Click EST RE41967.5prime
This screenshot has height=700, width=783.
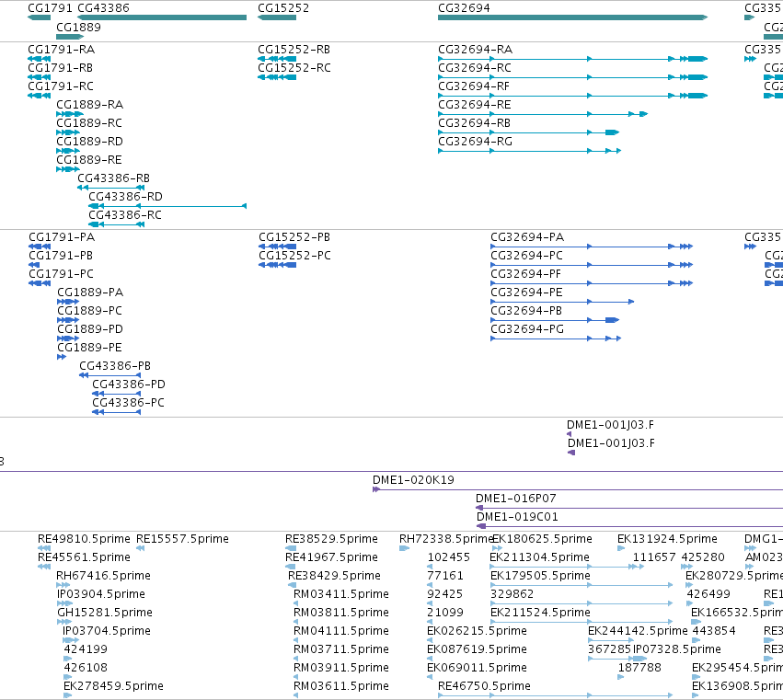point(331,557)
